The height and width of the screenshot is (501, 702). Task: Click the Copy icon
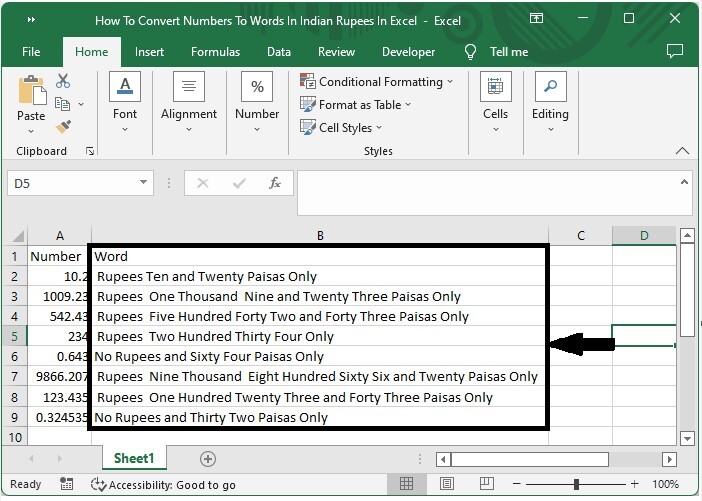63,104
